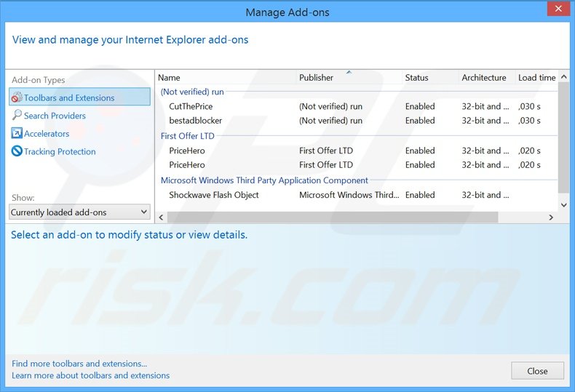Select Accelerators add-on type

pos(47,133)
